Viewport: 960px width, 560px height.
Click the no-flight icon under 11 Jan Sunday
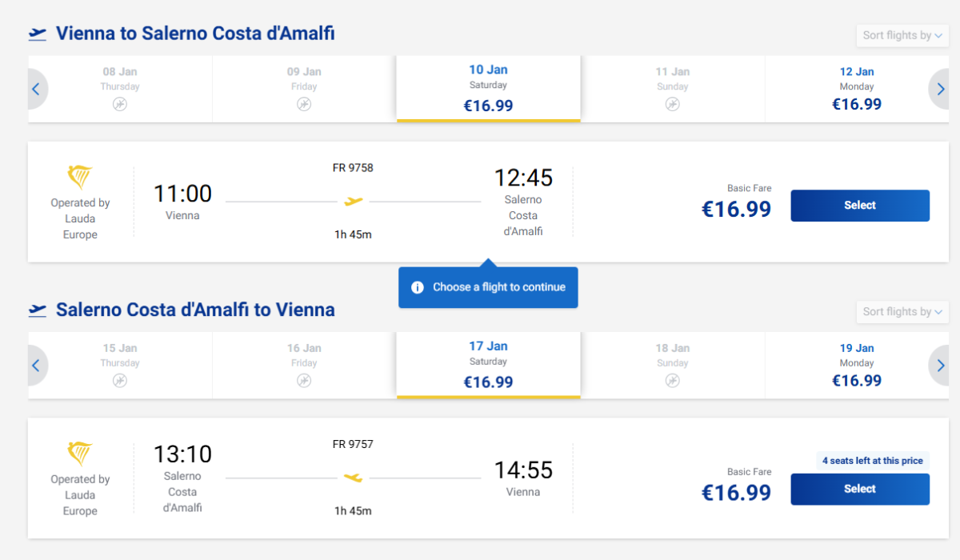coord(673,104)
